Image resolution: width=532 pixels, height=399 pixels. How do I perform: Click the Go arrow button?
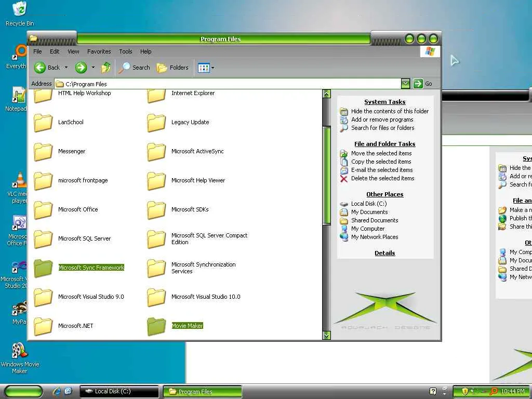[x=418, y=84]
